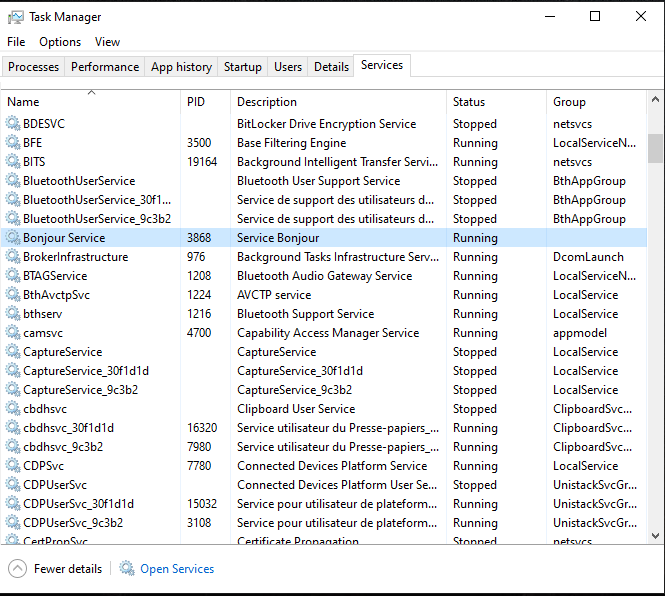The height and width of the screenshot is (596, 665).
Task: Click BluetoothUserService_30f1... row name
Action: tap(97, 199)
